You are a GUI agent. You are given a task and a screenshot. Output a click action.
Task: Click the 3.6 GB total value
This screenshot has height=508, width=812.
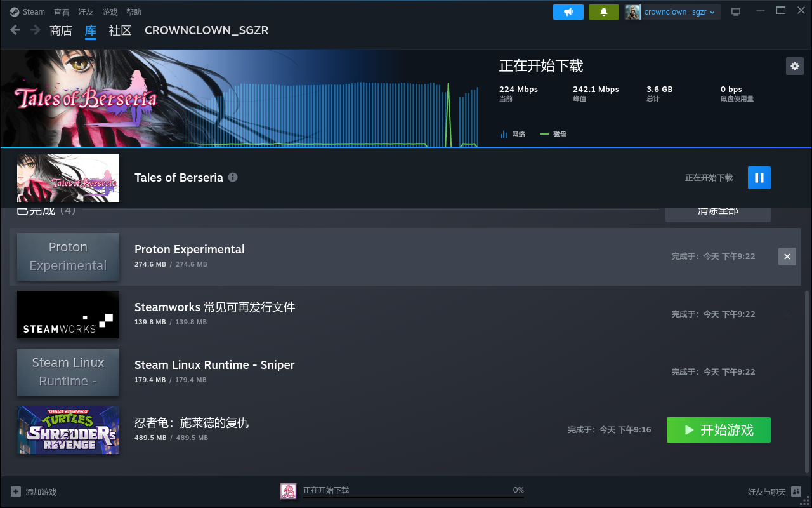tap(660, 90)
